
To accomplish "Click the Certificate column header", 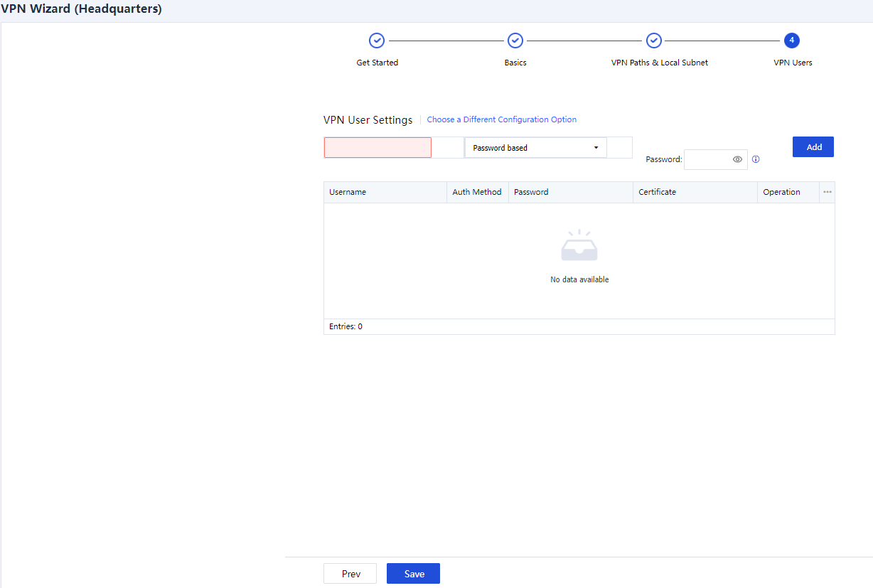I will [657, 192].
